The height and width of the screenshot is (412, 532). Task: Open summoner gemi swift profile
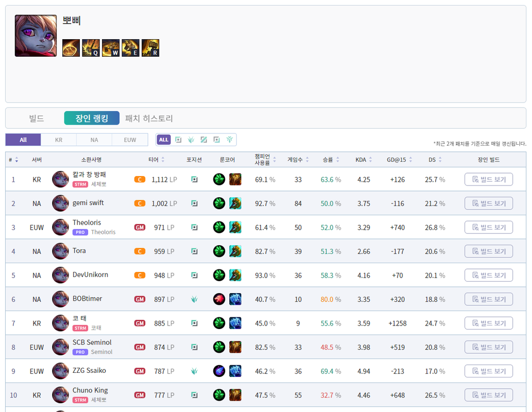pos(88,203)
